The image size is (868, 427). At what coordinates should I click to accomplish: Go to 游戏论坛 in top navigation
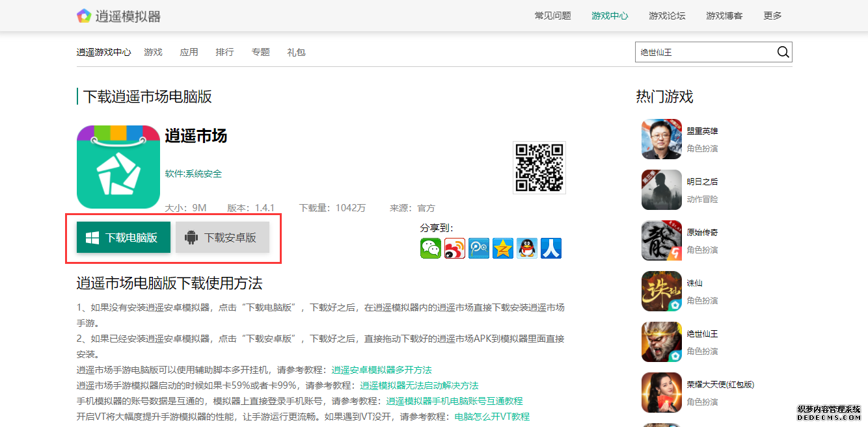[667, 16]
